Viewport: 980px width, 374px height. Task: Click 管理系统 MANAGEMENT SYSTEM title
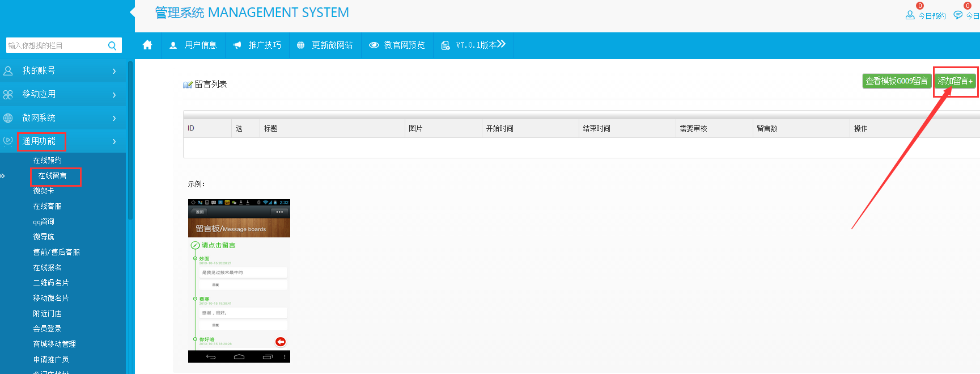(252, 12)
